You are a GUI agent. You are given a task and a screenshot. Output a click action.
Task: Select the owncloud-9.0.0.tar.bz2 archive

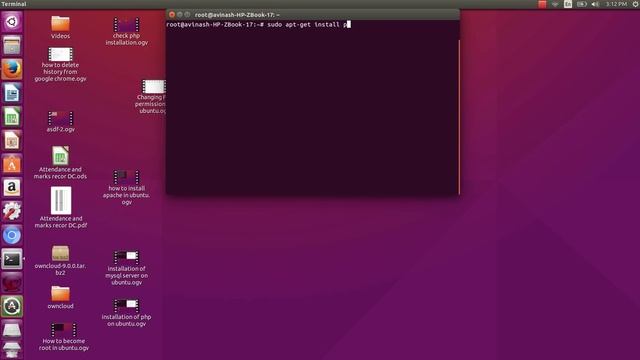tap(60, 260)
